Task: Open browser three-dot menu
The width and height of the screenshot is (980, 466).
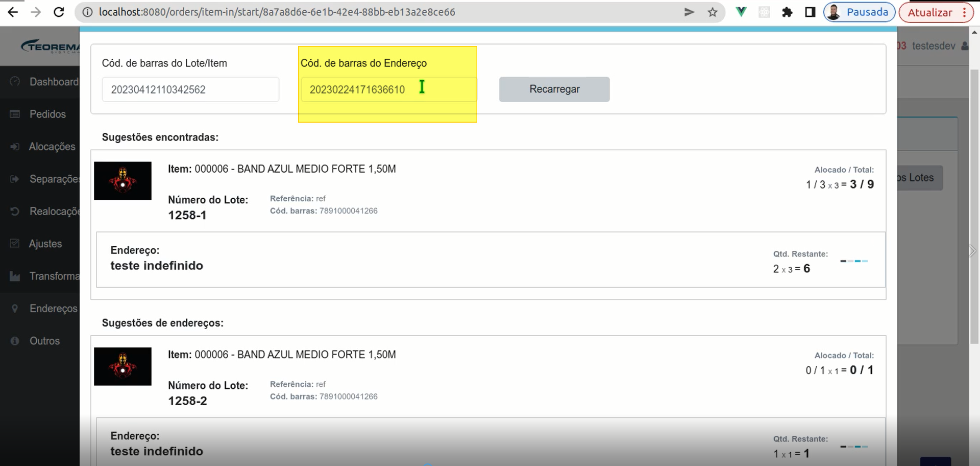Action: 964,12
